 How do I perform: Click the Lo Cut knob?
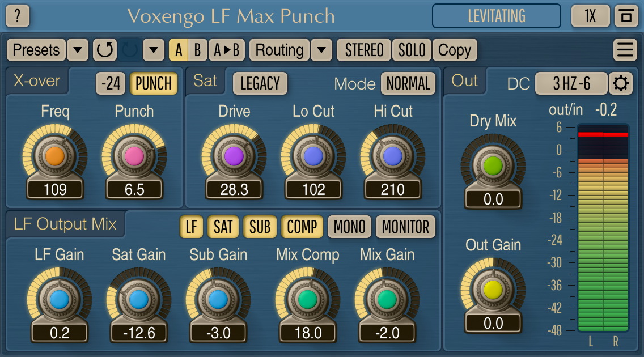click(313, 156)
